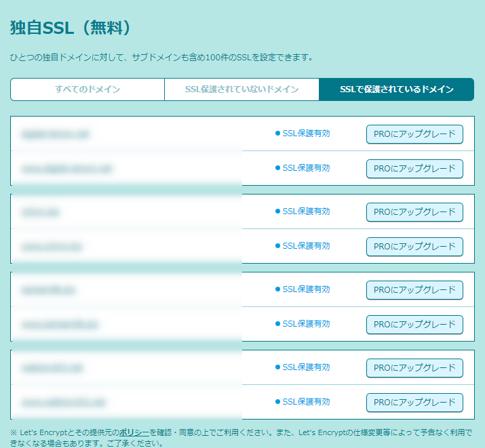Click the SSL保護有効 status in last row
Viewport: 485px width, 448px height.
[305, 401]
